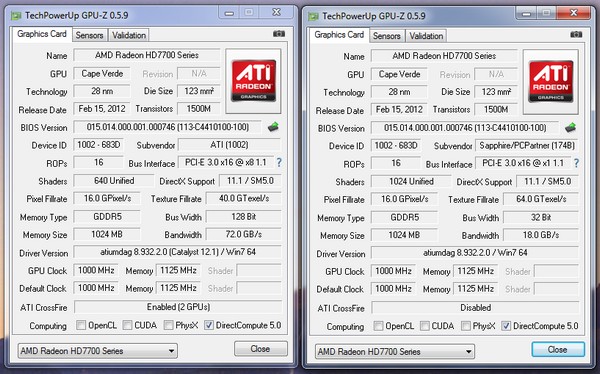Click the camera screenshot icon in left window
This screenshot has height=374, width=600.
point(279,34)
